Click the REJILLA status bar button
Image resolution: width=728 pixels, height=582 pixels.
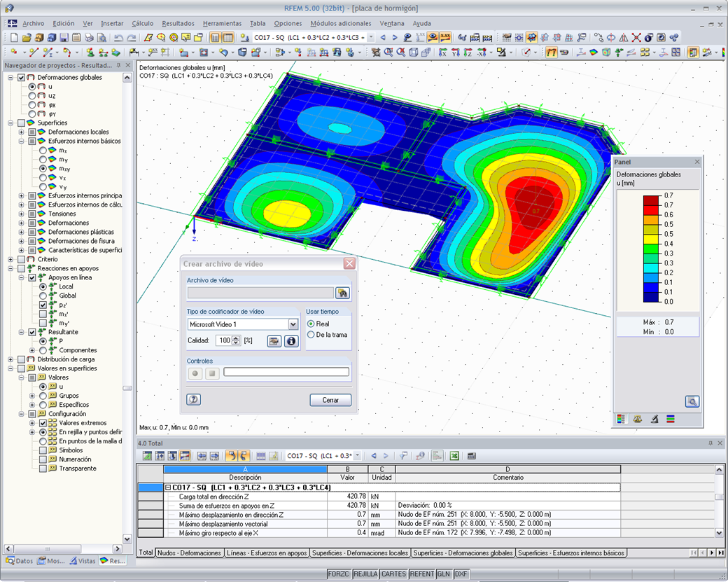pyautogui.click(x=365, y=574)
